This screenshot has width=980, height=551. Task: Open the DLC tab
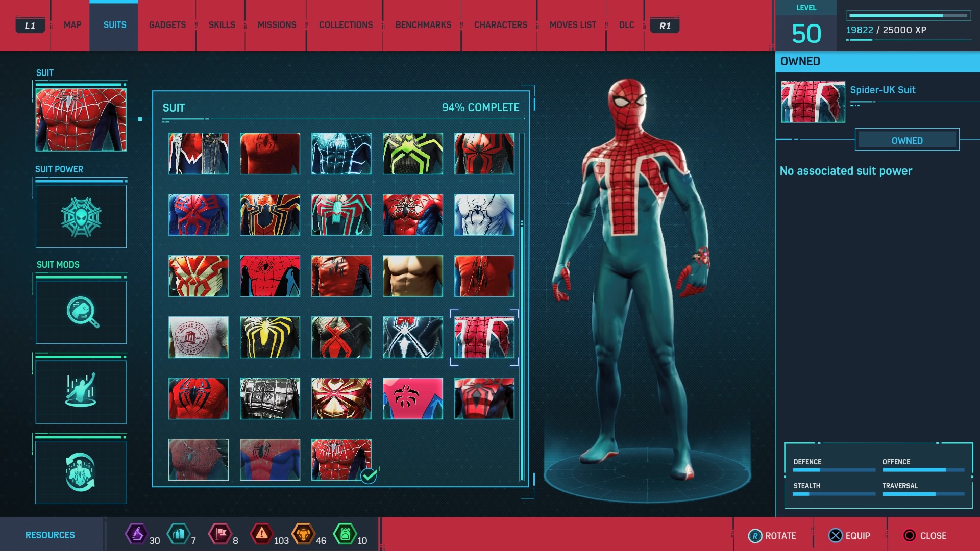click(626, 25)
